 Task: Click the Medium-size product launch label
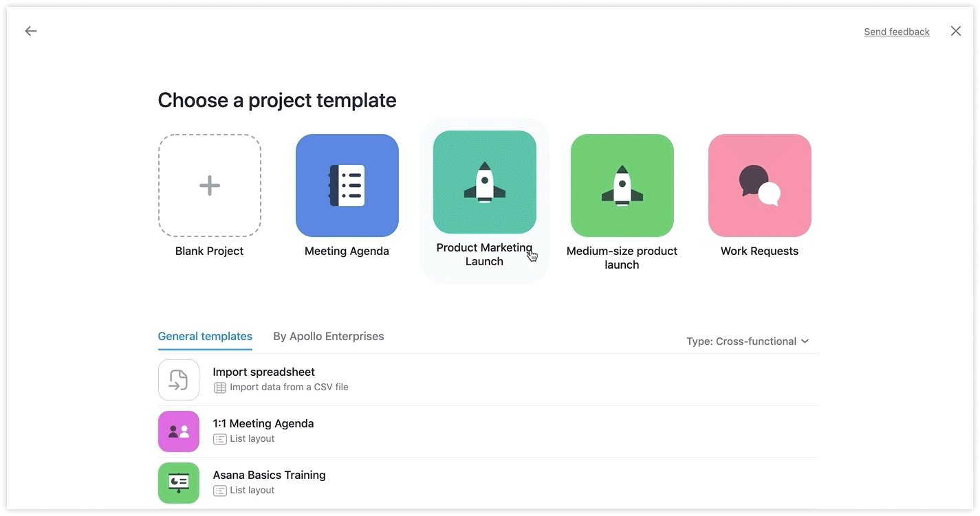(622, 258)
